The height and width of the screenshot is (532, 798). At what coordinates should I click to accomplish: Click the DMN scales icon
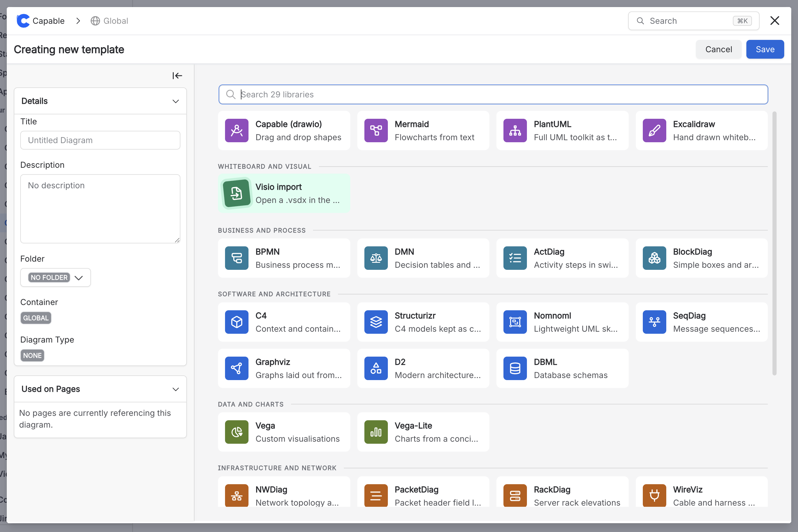tap(376, 258)
